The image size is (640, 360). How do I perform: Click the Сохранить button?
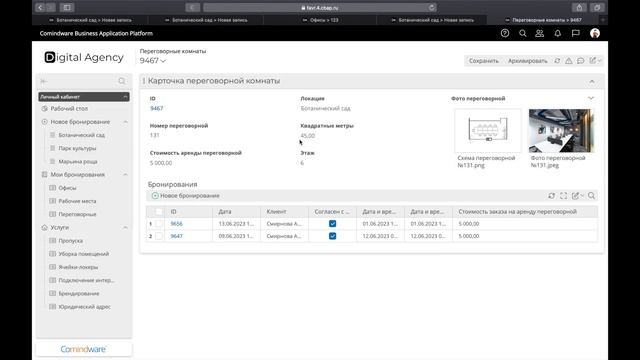click(483, 61)
